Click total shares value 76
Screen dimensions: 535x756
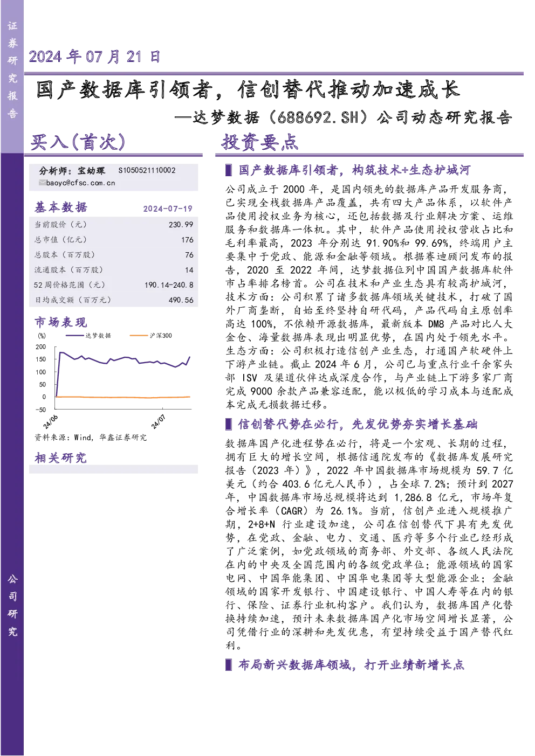click(189, 255)
